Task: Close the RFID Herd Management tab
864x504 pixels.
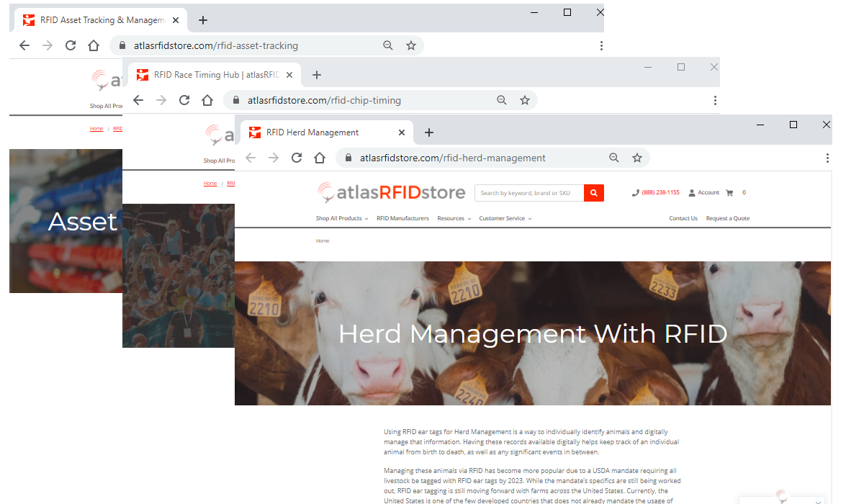Action: tap(402, 132)
